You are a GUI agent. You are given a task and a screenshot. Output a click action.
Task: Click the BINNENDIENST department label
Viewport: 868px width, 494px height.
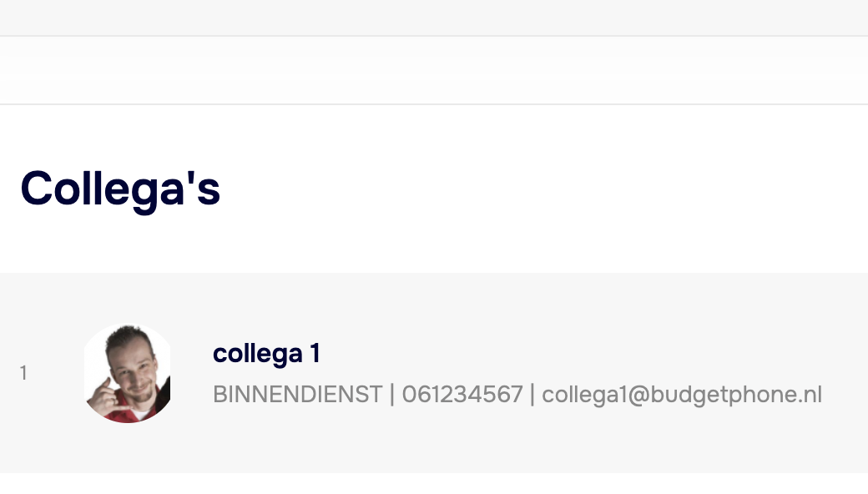tap(297, 394)
